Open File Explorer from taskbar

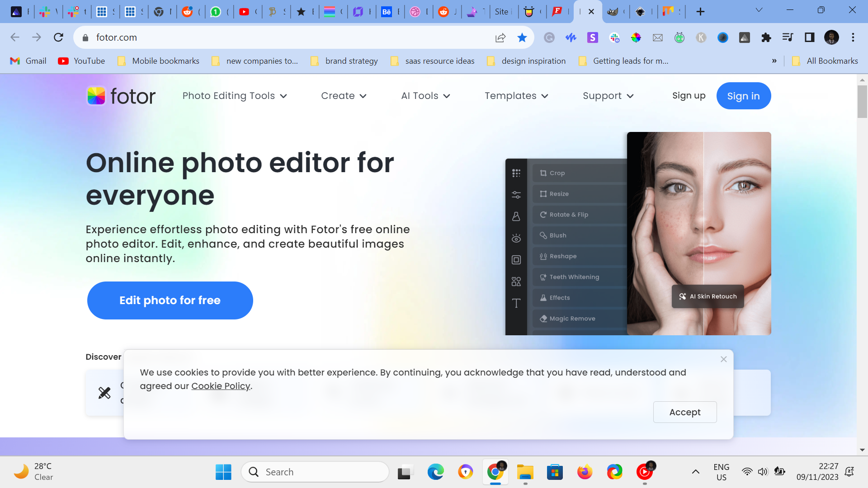click(525, 472)
